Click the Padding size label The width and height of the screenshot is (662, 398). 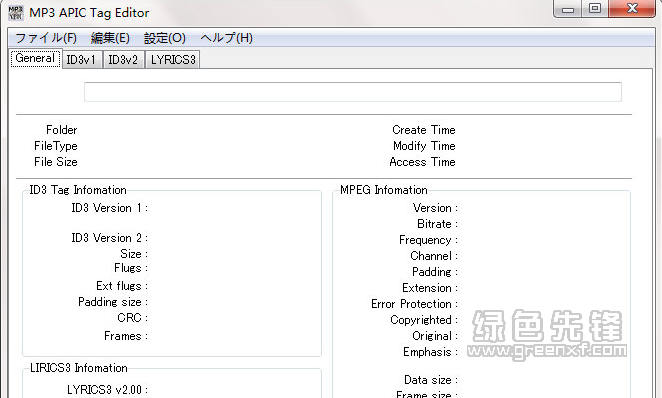click(x=113, y=302)
